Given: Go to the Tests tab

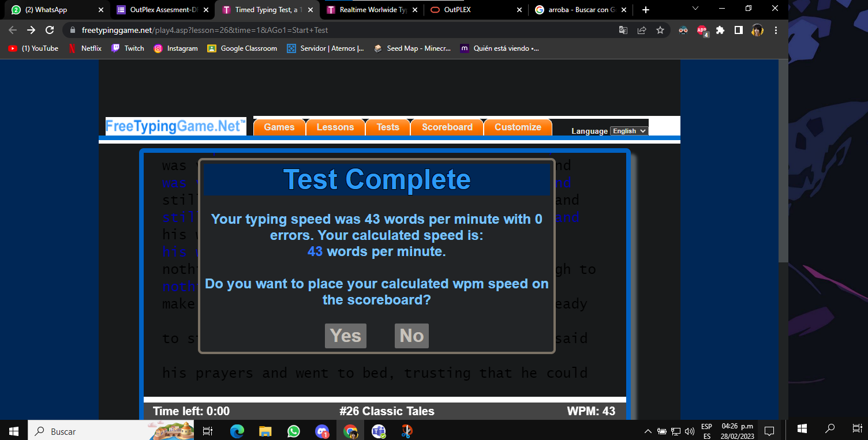Looking at the screenshot, I should 388,127.
